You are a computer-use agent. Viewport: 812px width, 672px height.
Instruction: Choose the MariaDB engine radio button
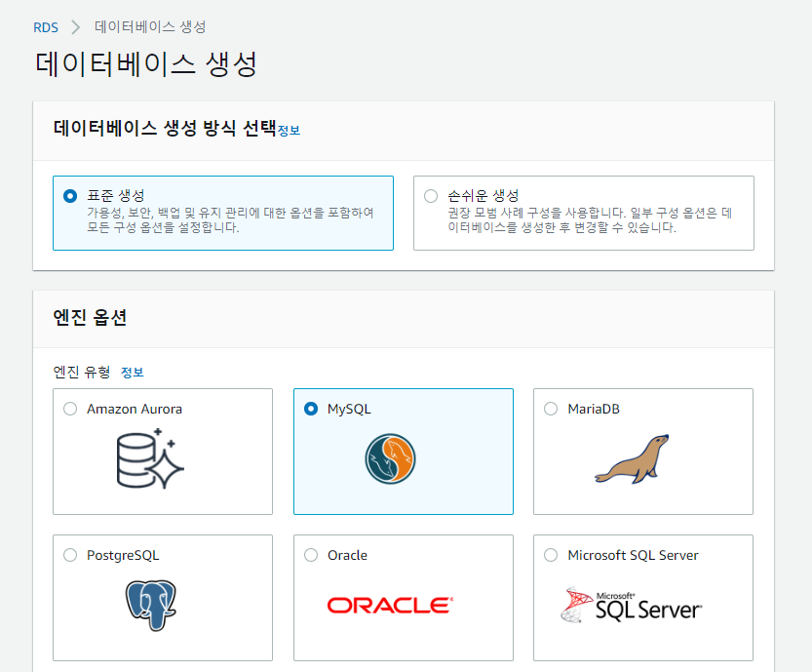tap(551, 409)
